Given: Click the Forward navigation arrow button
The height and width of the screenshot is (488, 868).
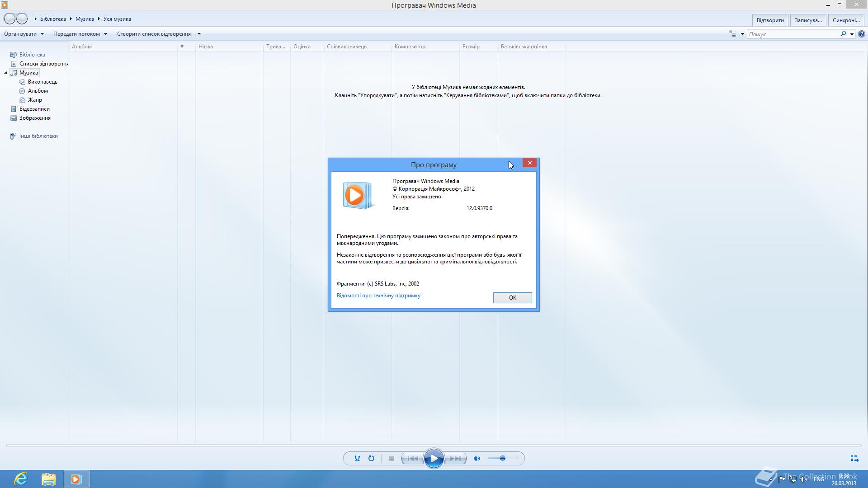Looking at the screenshot, I should 22,19.
